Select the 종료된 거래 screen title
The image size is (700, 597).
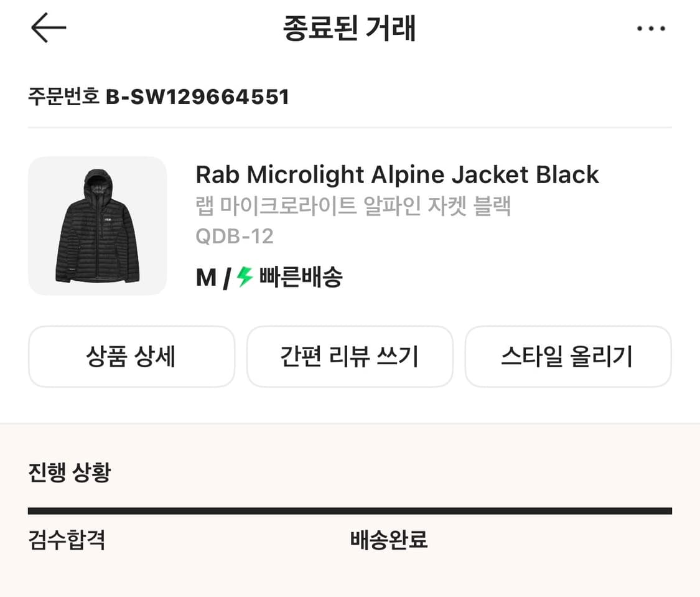pos(350,29)
